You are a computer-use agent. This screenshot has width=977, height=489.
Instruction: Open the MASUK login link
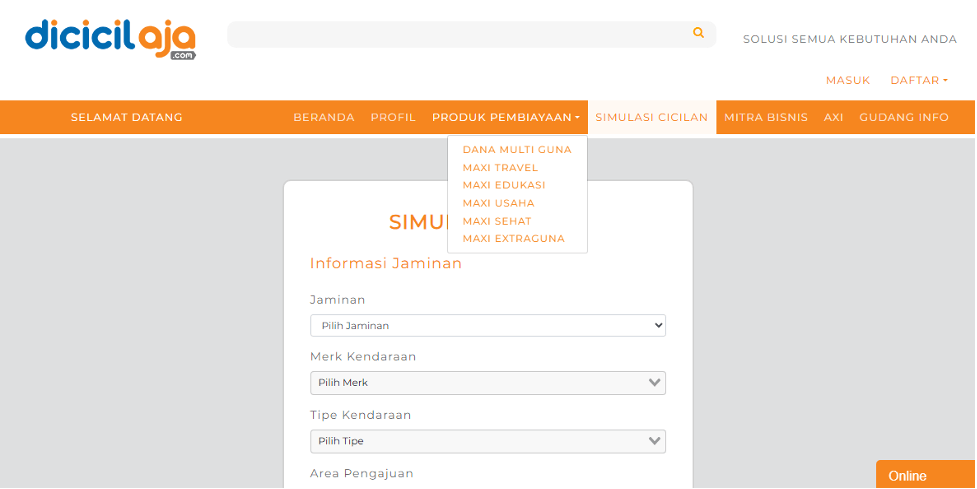(848, 80)
